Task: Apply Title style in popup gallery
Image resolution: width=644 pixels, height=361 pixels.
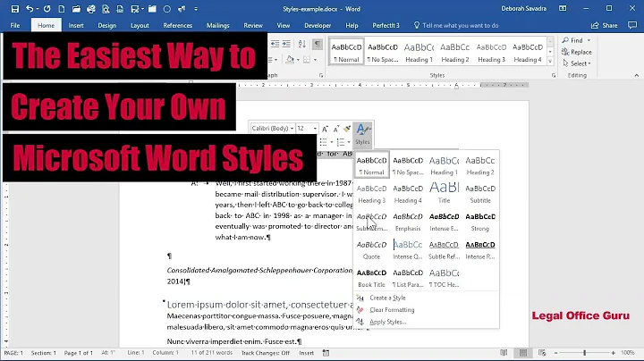Action: [x=444, y=193]
